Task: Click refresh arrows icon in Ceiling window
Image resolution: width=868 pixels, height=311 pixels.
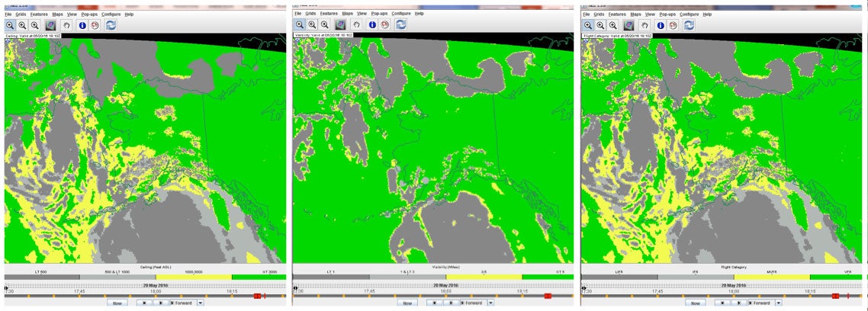Action: 111,25
